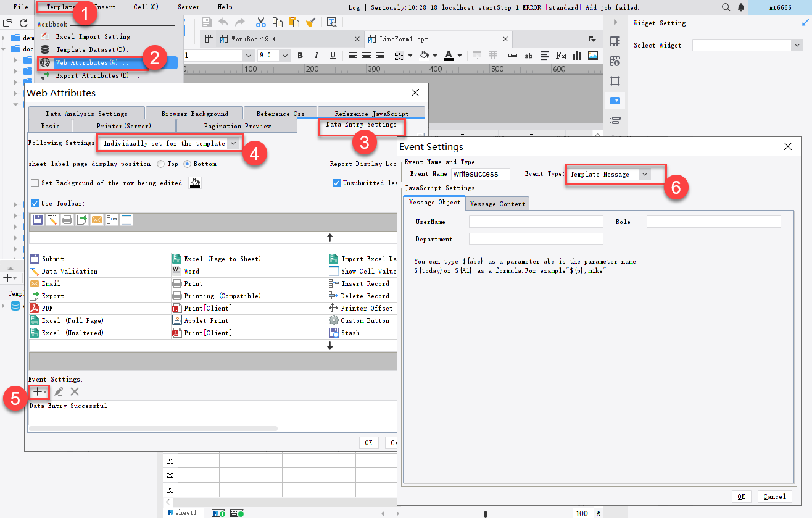The image size is (812, 518).
Task: Open the search magnifier in title bar
Action: pos(726,7)
